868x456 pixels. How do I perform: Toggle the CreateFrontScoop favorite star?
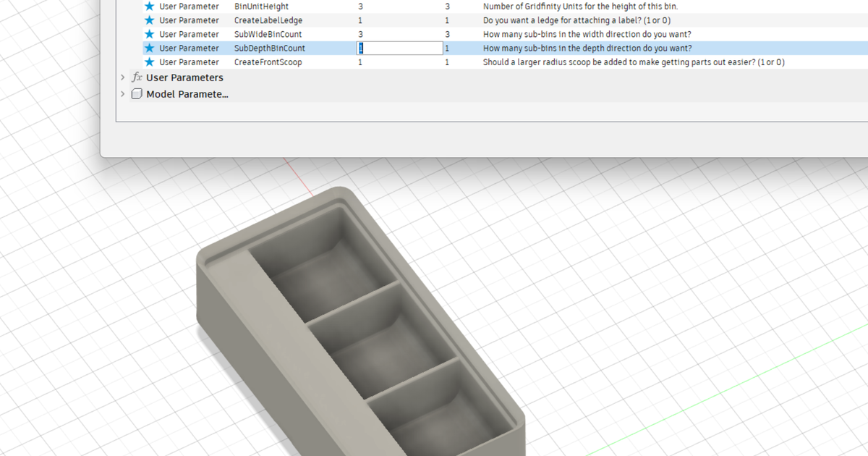150,62
